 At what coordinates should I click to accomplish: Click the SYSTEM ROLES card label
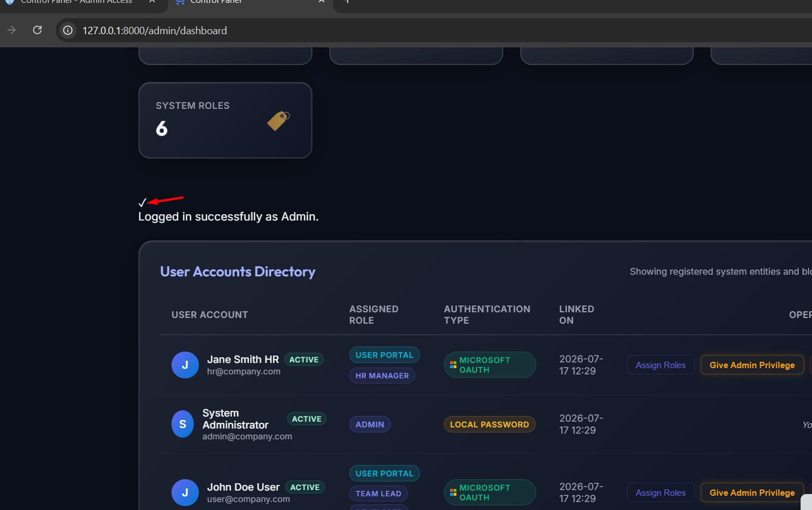(193, 106)
